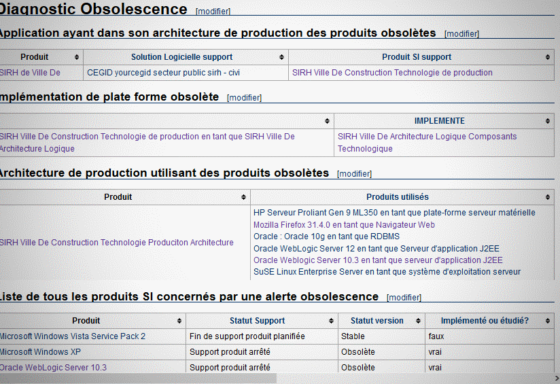Viewport: 560px width, 384px height.
Task: Click IMPLEMENTE header text
Action: point(439,121)
